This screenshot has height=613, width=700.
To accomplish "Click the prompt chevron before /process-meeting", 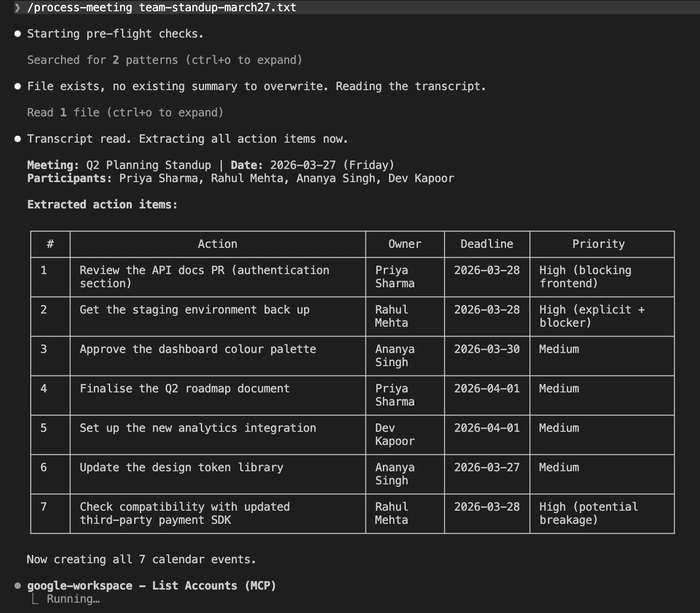I will [x=17, y=8].
